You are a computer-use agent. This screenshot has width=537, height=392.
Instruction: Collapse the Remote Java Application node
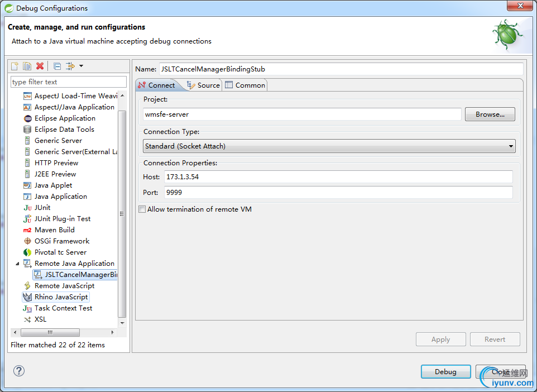(17, 264)
